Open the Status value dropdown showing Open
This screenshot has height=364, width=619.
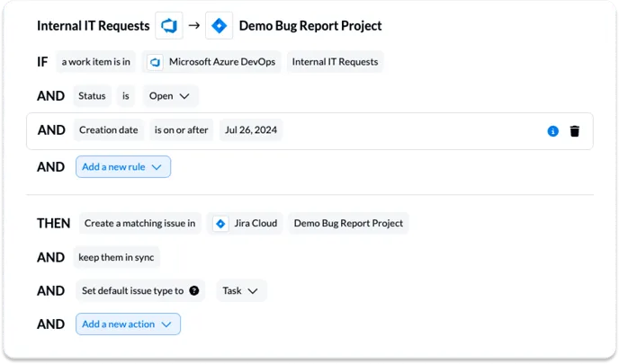[x=170, y=96]
